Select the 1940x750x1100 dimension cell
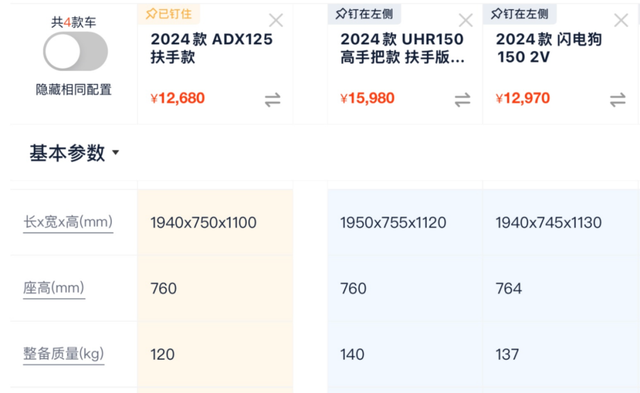The height and width of the screenshot is (393, 640). (215, 222)
